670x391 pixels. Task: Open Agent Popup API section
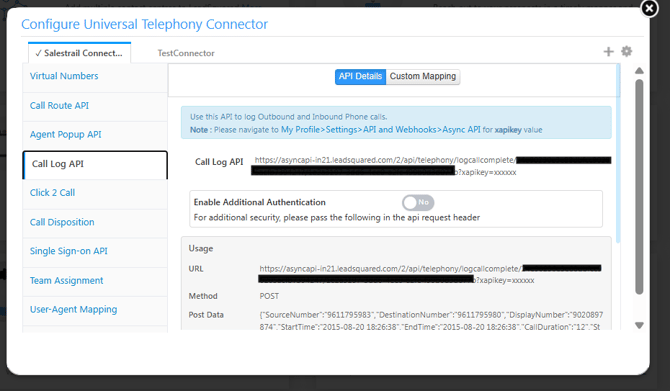tap(95, 135)
